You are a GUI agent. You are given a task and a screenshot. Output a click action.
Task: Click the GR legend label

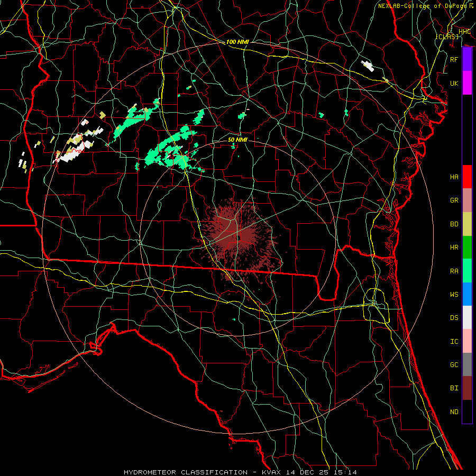tap(454, 200)
